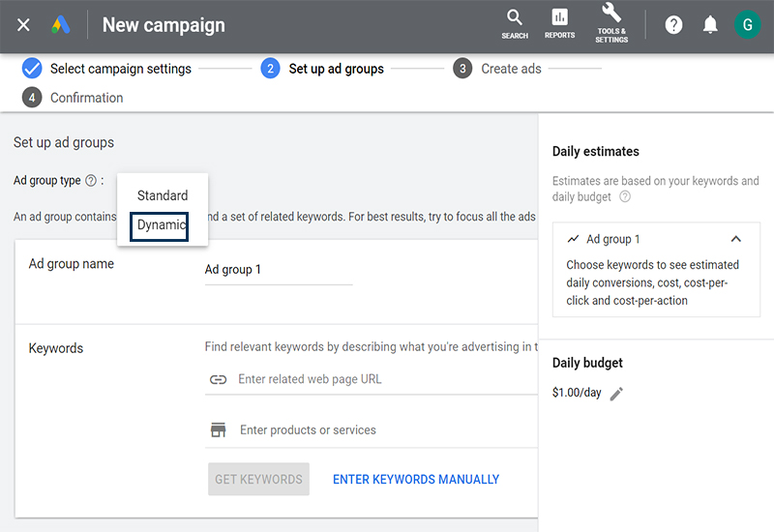Edit daily budget with pencil icon

coord(616,394)
